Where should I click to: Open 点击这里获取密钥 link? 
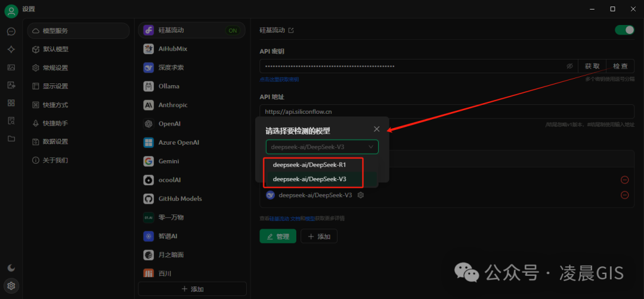279,79
